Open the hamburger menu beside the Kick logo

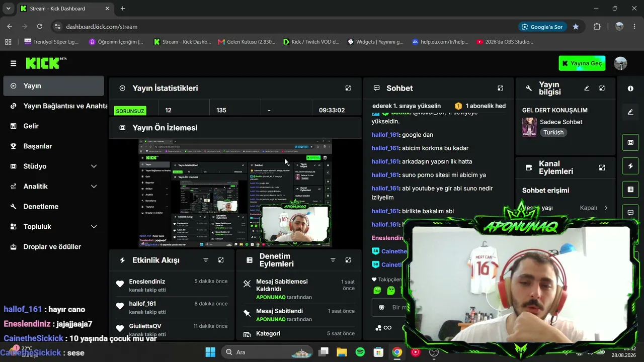(x=13, y=63)
